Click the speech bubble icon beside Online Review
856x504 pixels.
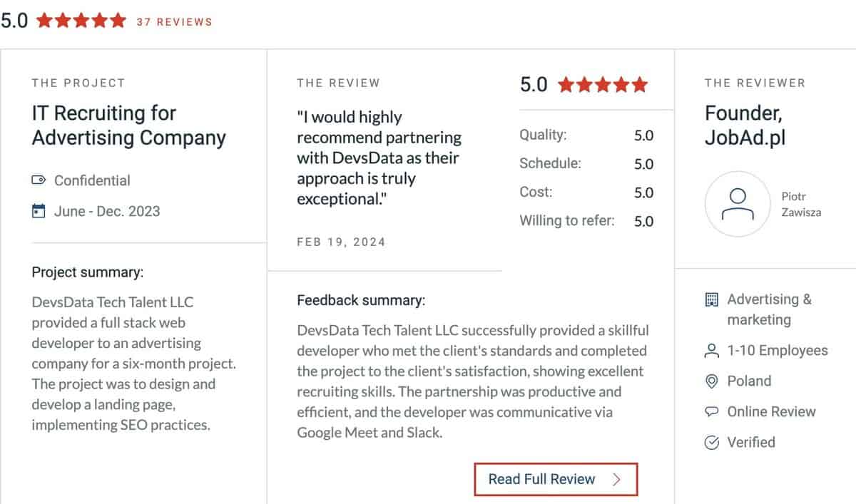click(x=711, y=411)
